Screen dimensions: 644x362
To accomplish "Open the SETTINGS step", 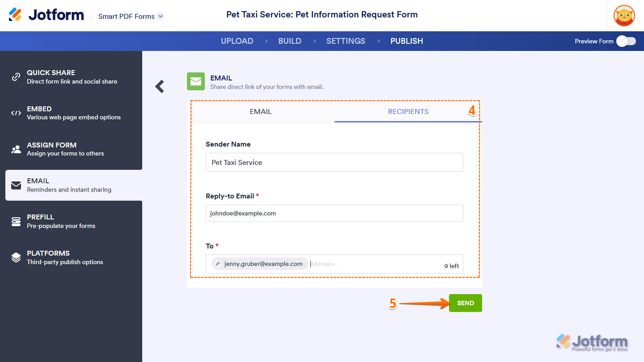I will [346, 41].
